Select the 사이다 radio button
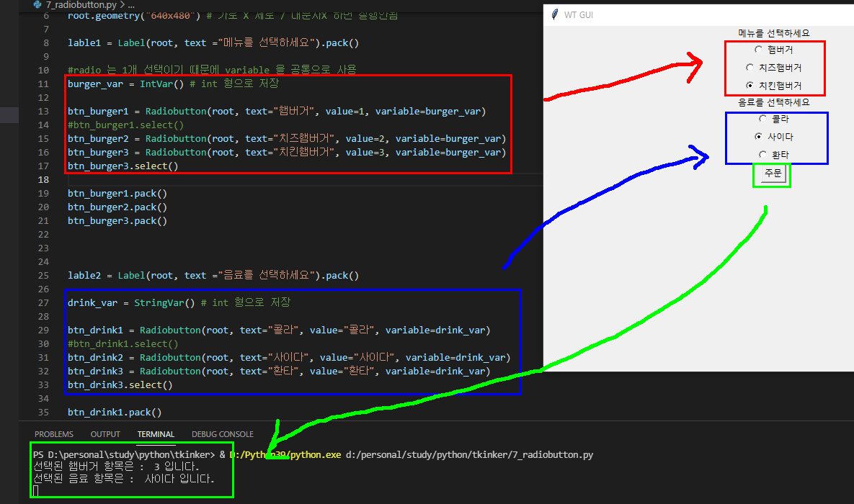 773,137
